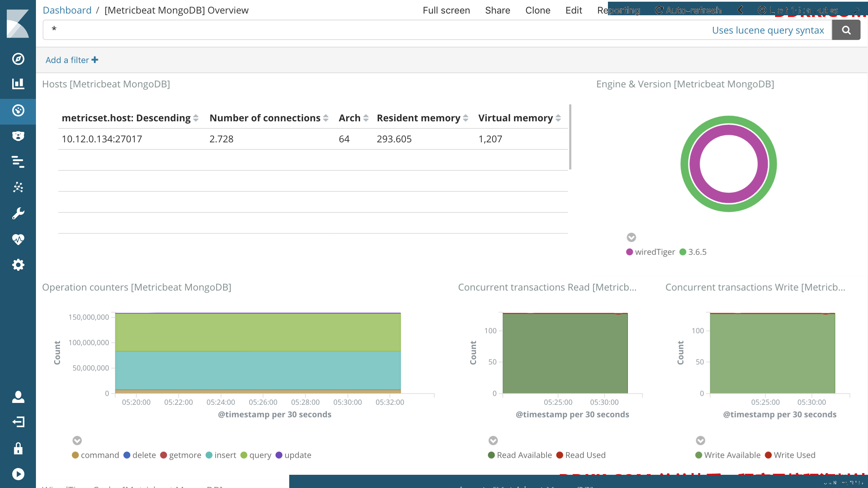
Task: Click the Full screen menu item
Action: pyautogui.click(x=446, y=10)
